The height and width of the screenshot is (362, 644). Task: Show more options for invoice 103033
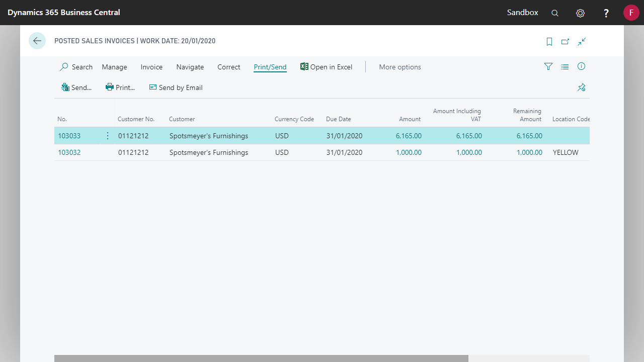107,136
